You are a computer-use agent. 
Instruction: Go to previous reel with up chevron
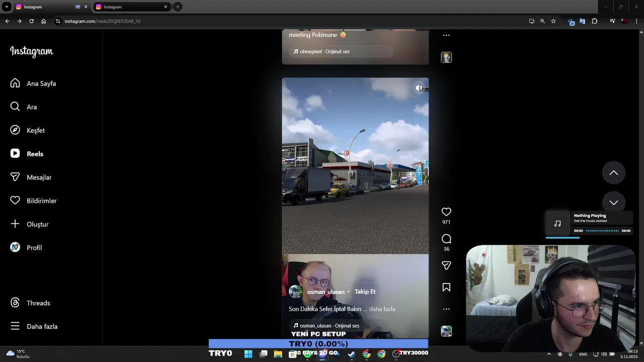(614, 173)
